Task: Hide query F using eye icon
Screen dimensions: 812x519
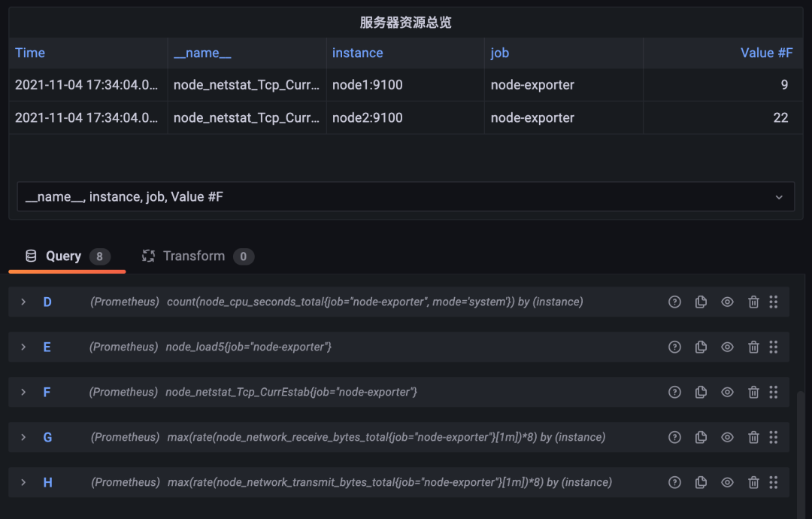Action: (x=727, y=392)
